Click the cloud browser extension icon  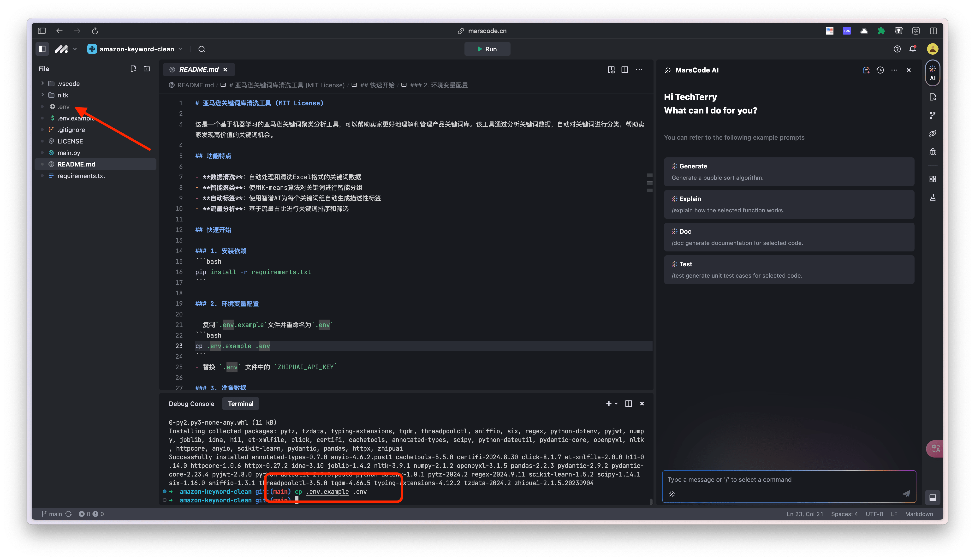[x=864, y=31]
